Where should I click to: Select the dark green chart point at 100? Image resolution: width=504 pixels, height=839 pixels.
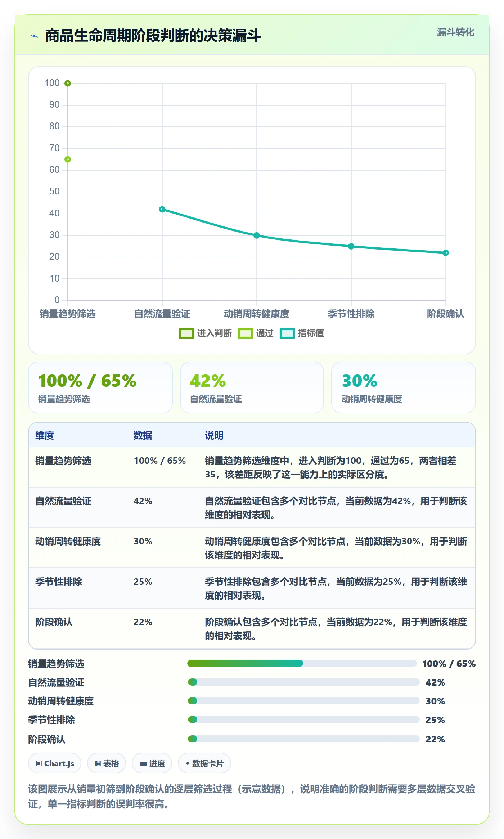pyautogui.click(x=68, y=84)
